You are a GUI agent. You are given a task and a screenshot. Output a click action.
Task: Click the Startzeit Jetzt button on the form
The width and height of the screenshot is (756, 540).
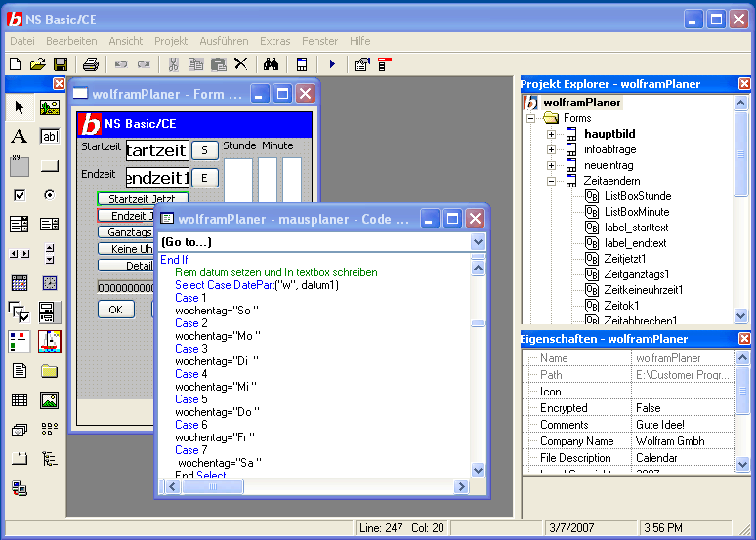143,198
